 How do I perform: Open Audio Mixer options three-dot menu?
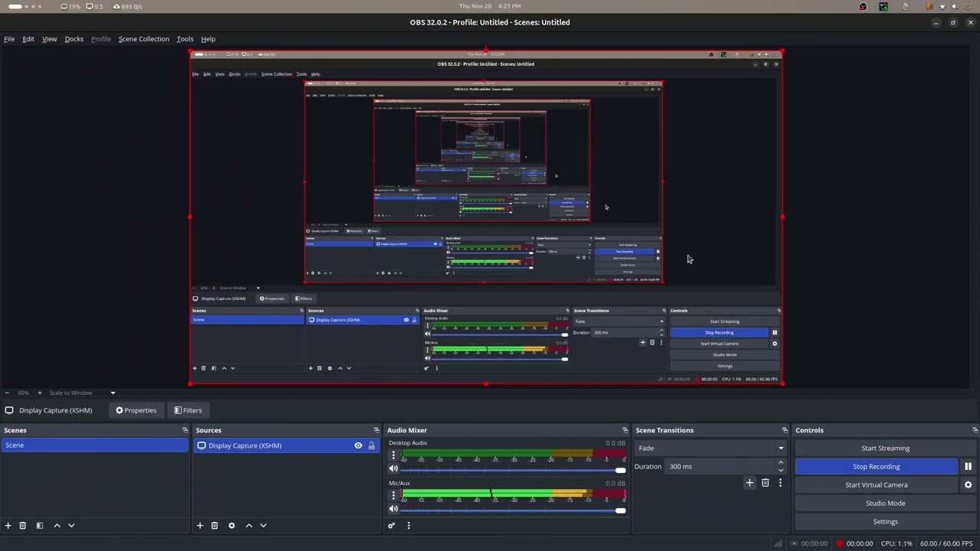(x=408, y=526)
